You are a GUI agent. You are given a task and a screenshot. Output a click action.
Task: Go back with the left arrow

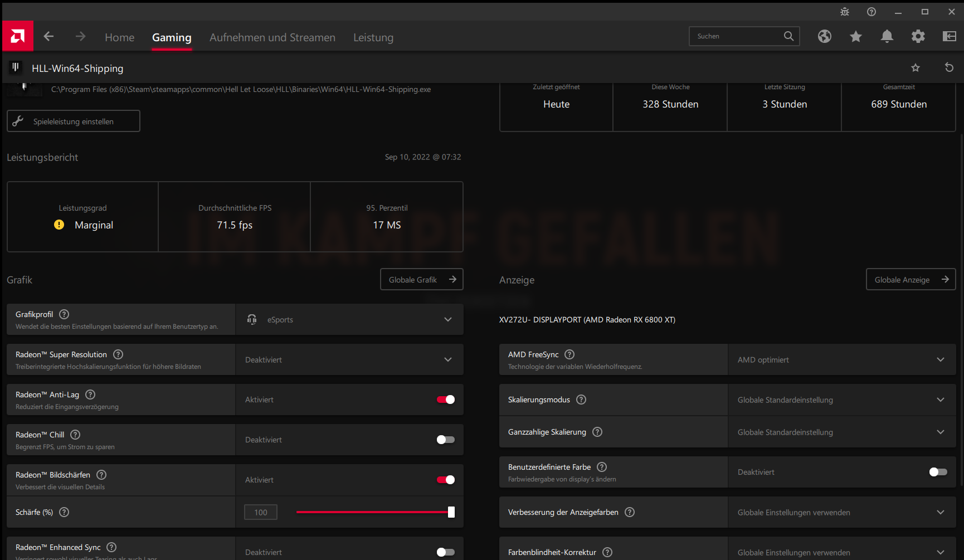[x=49, y=36]
